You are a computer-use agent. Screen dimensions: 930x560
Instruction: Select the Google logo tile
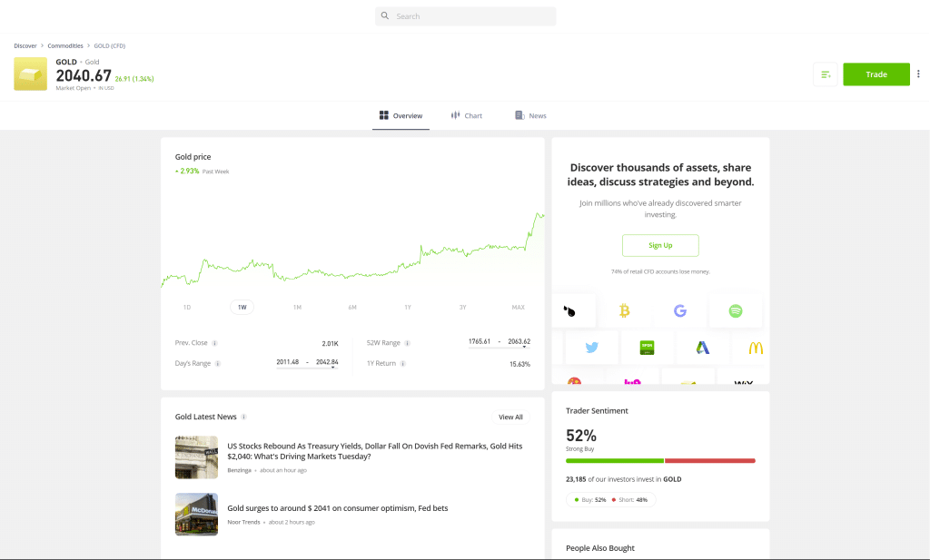(679, 310)
